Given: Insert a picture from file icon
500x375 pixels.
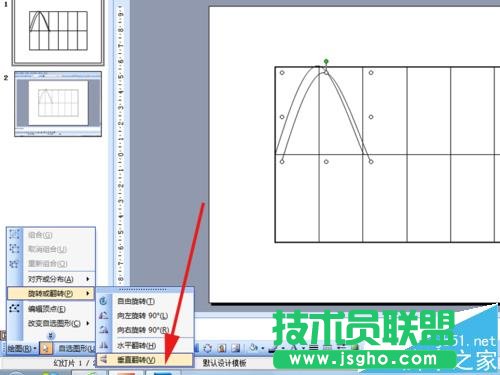Looking at the screenshot, I should (x=236, y=348).
